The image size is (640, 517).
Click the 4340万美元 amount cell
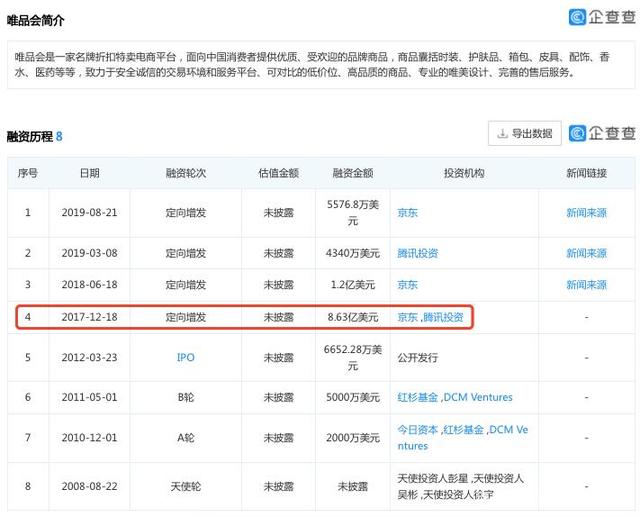pyautogui.click(x=353, y=253)
